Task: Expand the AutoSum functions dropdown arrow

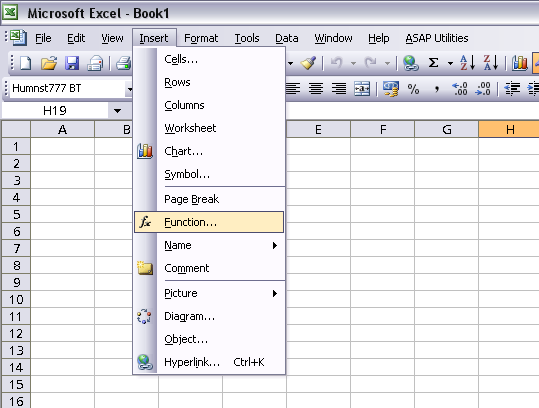Action: coord(450,63)
